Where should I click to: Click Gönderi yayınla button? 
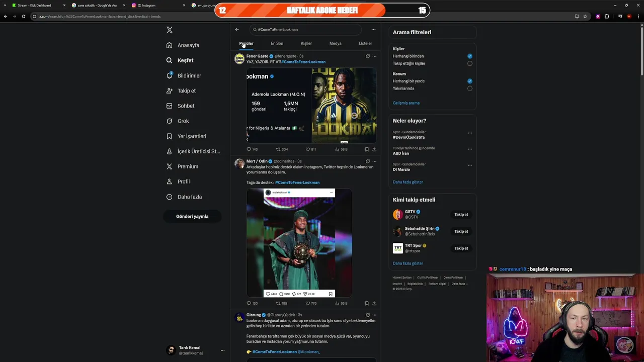[192, 216]
